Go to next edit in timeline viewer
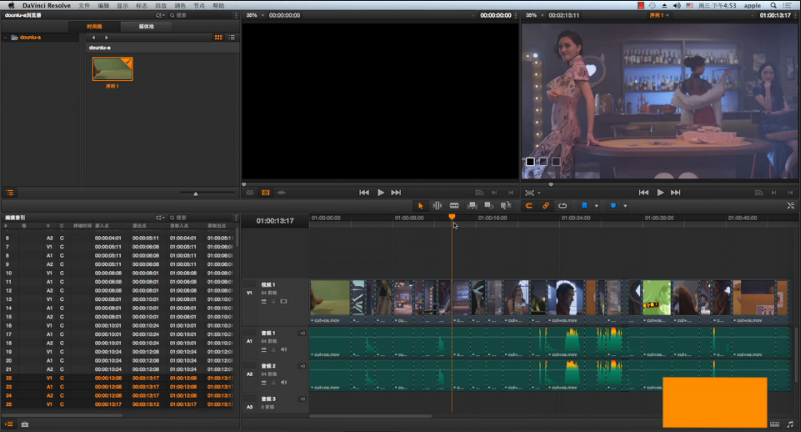 pyautogui.click(x=675, y=193)
